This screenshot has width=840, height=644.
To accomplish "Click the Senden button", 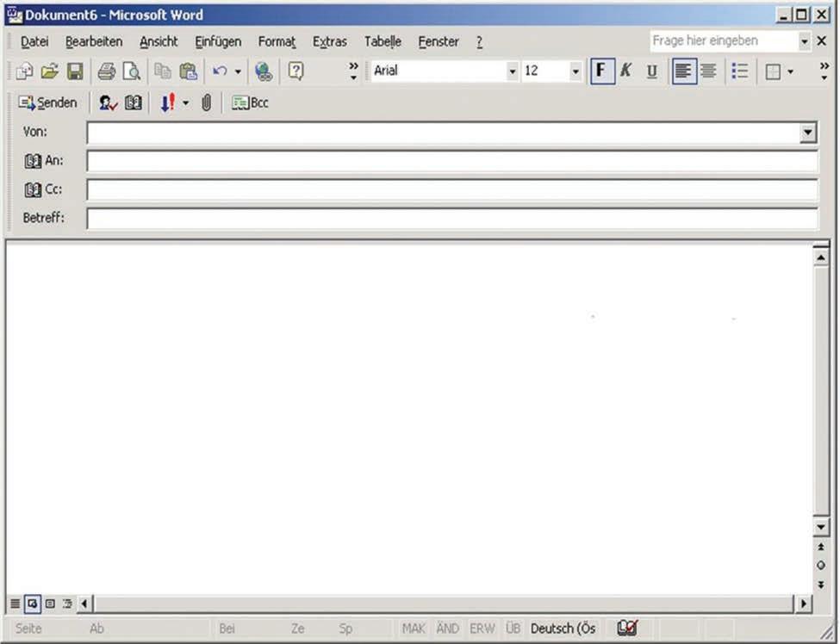I will coord(47,102).
